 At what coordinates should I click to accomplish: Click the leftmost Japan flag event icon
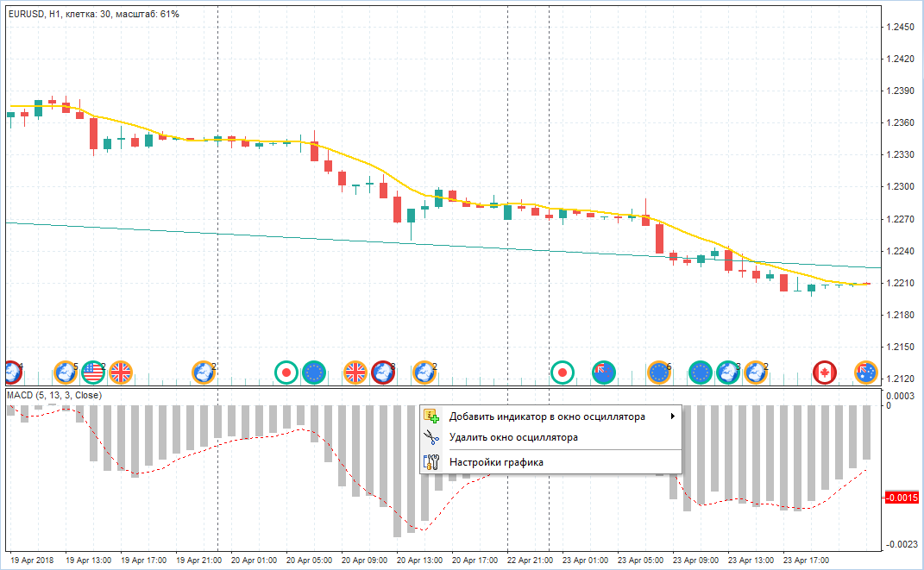286,373
